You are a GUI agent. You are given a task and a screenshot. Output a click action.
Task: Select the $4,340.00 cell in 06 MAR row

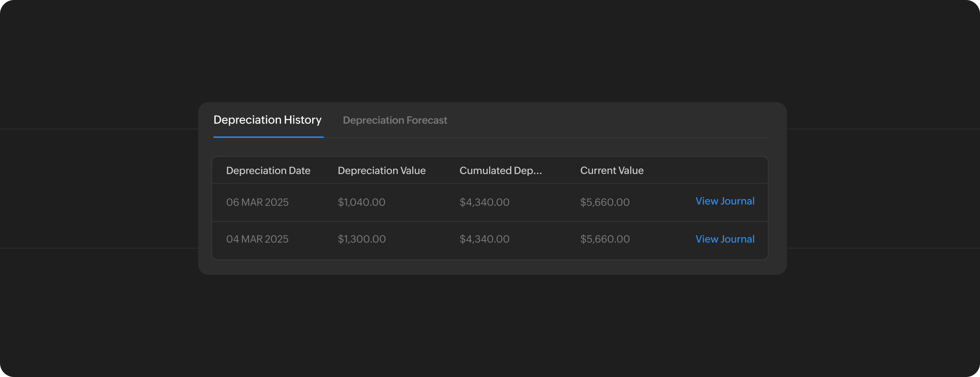point(484,203)
